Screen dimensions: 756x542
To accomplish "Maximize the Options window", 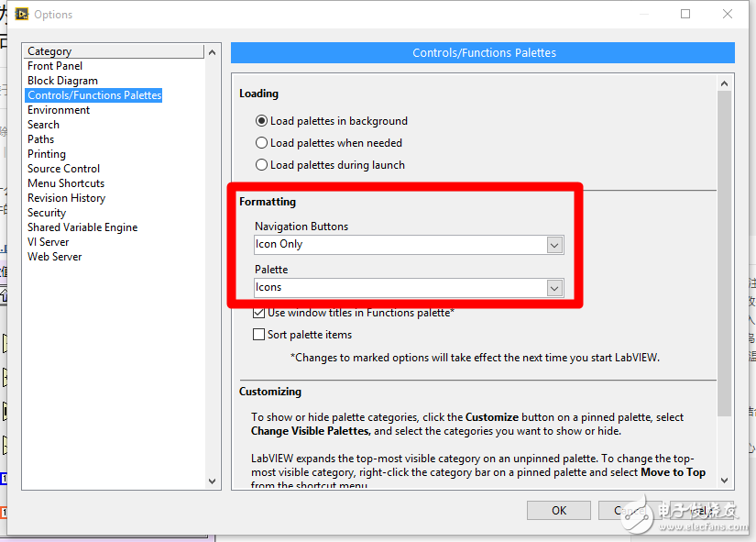I will tap(685, 14).
